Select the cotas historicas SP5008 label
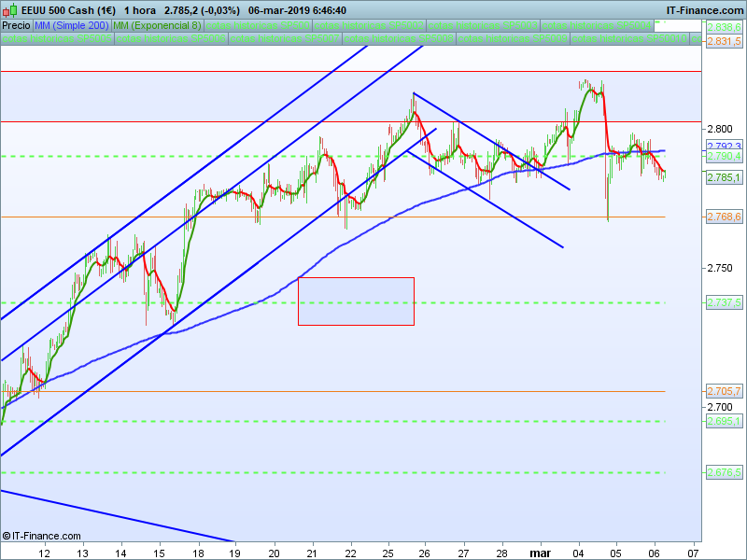The width and height of the screenshot is (747, 560). tap(399, 38)
